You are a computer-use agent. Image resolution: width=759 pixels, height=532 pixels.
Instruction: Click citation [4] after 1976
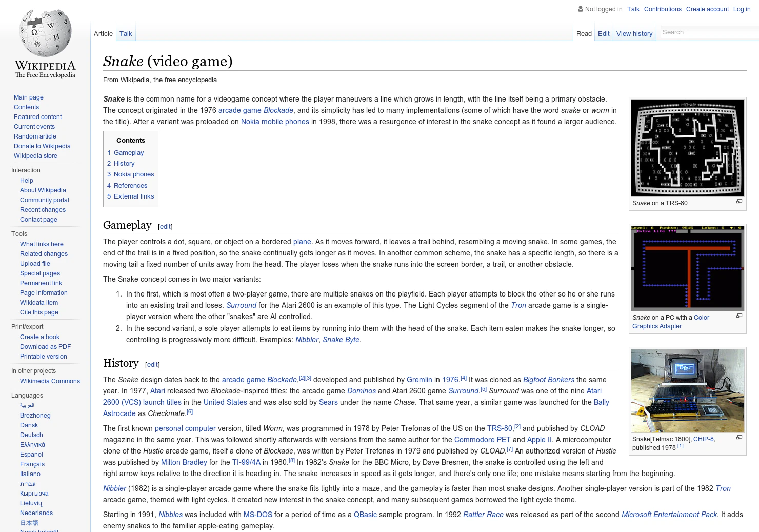click(464, 378)
